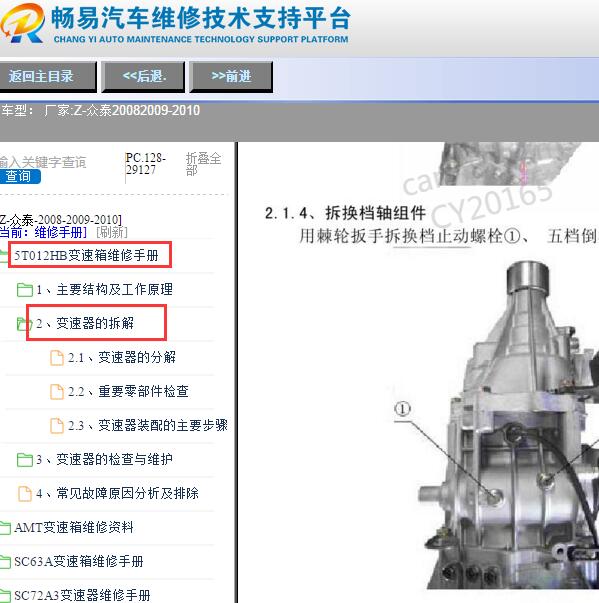Open the 2.1、变速器的分解 page
The height and width of the screenshot is (603, 599).
pos(121,358)
